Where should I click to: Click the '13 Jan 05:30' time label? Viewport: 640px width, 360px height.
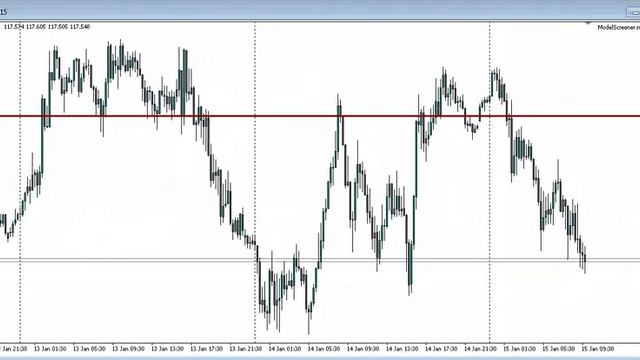89,349
